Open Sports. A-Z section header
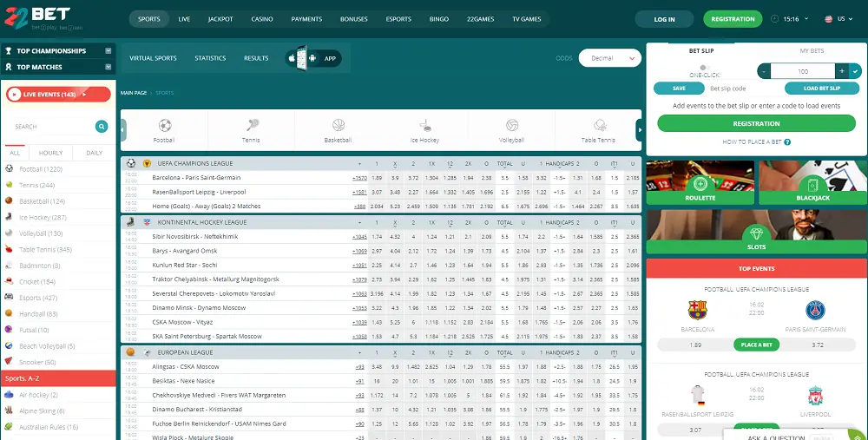The image size is (868, 440). (x=58, y=378)
